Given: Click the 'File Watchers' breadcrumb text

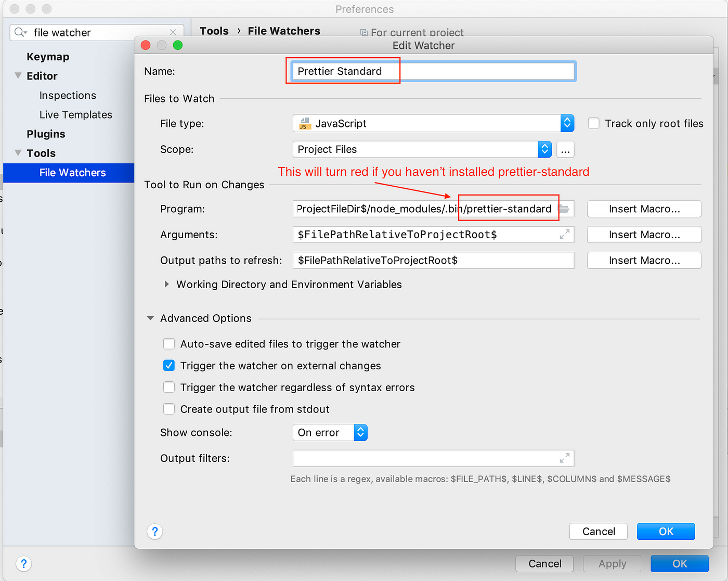Looking at the screenshot, I should coord(284,31).
